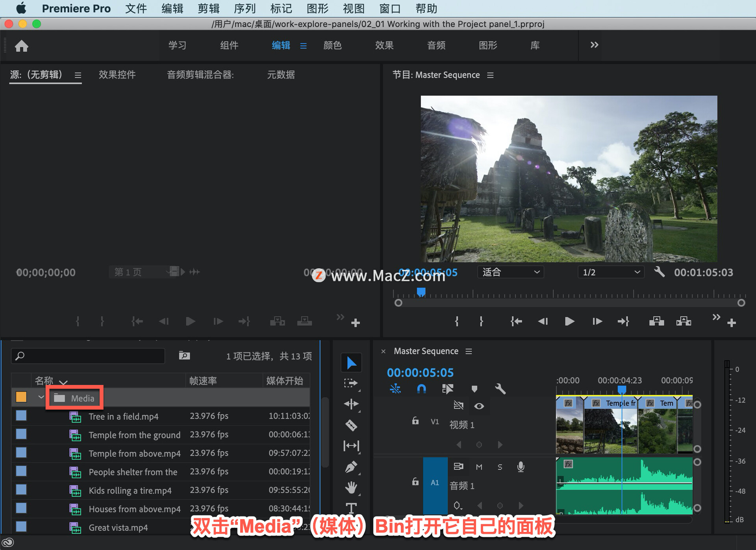
Task: Toggle lock on V1 track
Action: (415, 421)
